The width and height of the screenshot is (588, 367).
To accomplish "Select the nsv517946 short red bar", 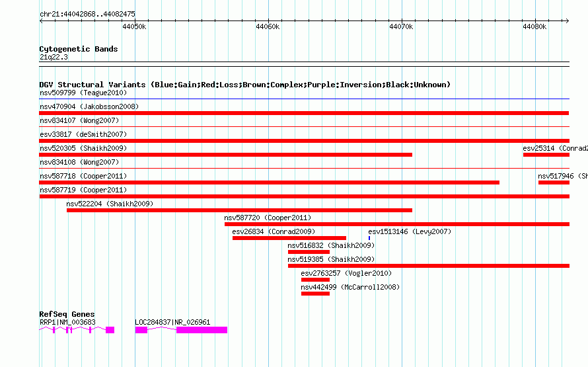I will (x=554, y=183).
